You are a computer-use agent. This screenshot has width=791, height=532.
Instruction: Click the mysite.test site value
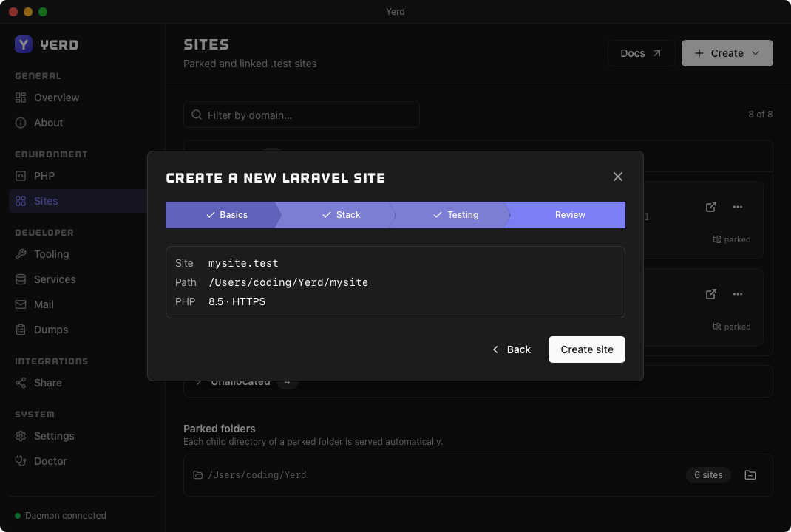point(243,263)
